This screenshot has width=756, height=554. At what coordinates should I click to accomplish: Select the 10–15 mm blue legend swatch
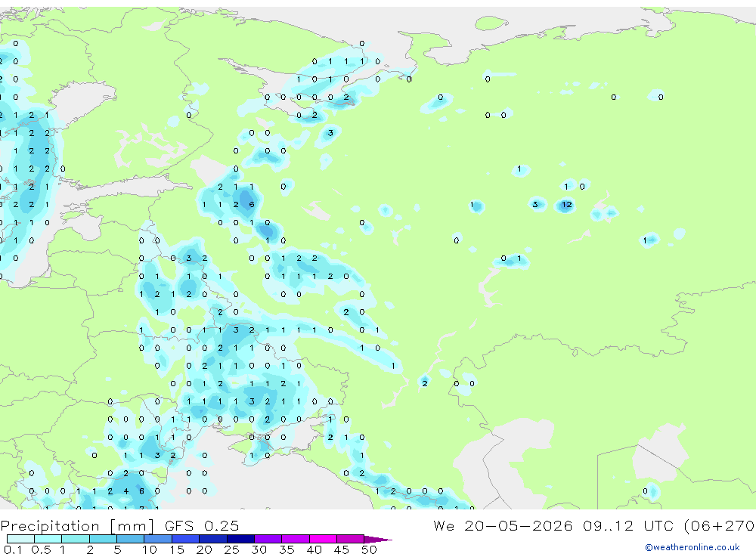click(158, 539)
